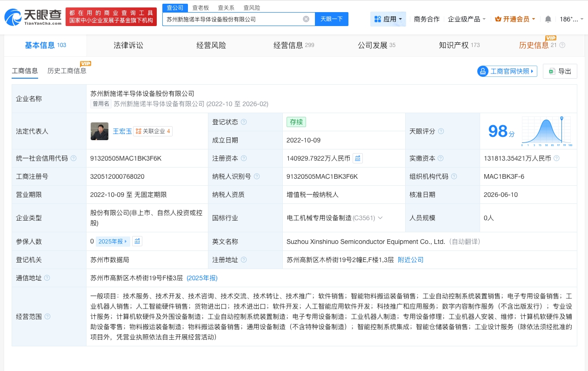Select the 基本信息 tab
588x371 pixels.
tap(46, 45)
